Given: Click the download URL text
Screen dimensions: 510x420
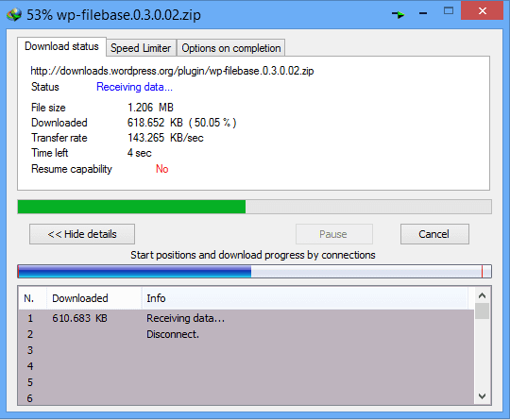Looking at the screenshot, I should click(172, 71).
